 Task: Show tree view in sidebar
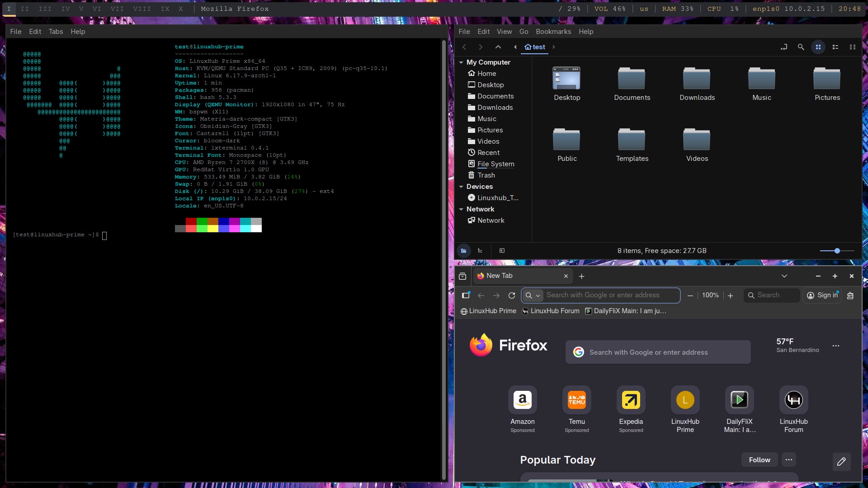(480, 251)
